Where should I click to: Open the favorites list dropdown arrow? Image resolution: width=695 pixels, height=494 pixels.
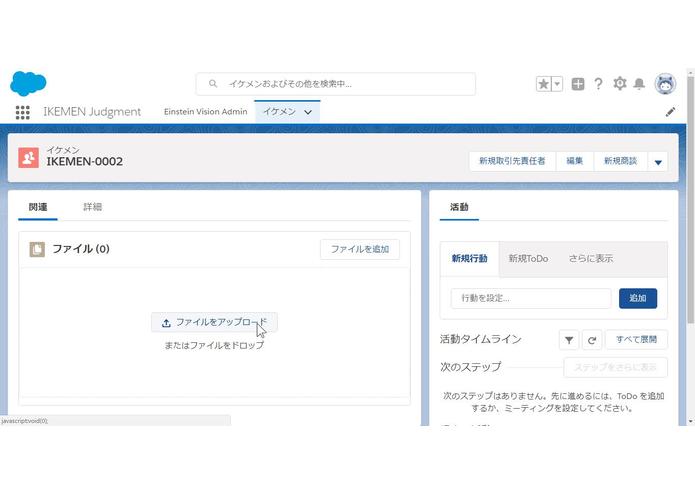click(558, 84)
